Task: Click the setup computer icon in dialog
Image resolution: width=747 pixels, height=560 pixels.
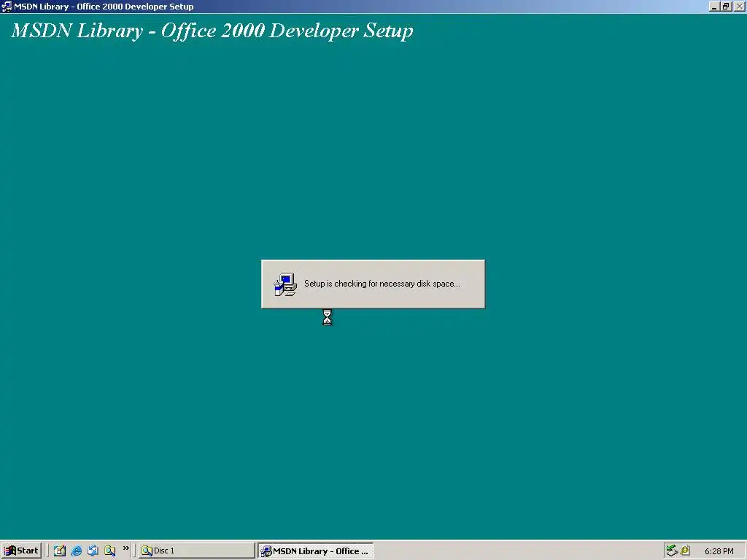Action: pos(285,284)
